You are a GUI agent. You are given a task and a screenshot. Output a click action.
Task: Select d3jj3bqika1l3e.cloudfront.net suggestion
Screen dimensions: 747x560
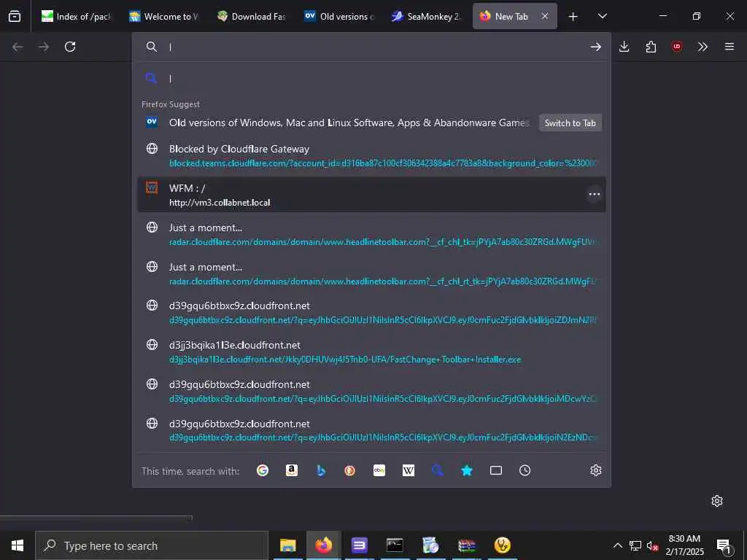(371, 352)
